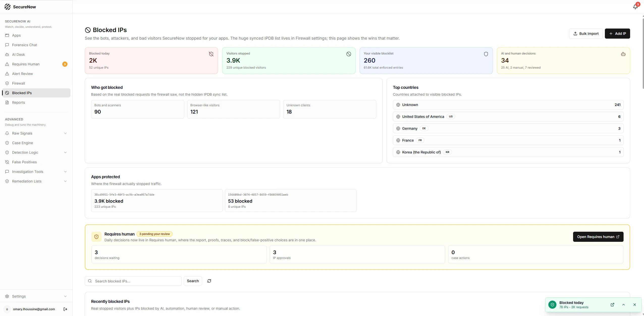Click the IP approvals tile

(357, 254)
